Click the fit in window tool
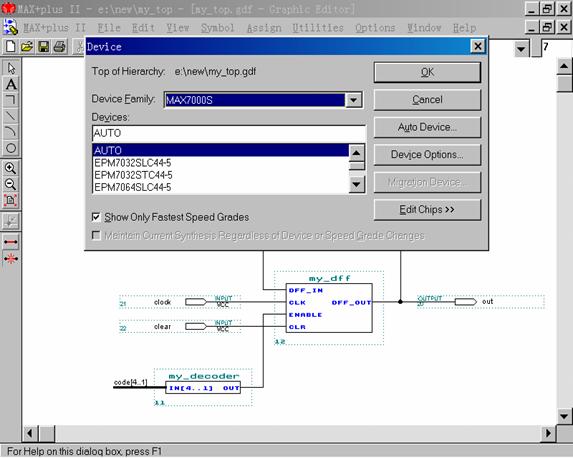 pyautogui.click(x=11, y=200)
